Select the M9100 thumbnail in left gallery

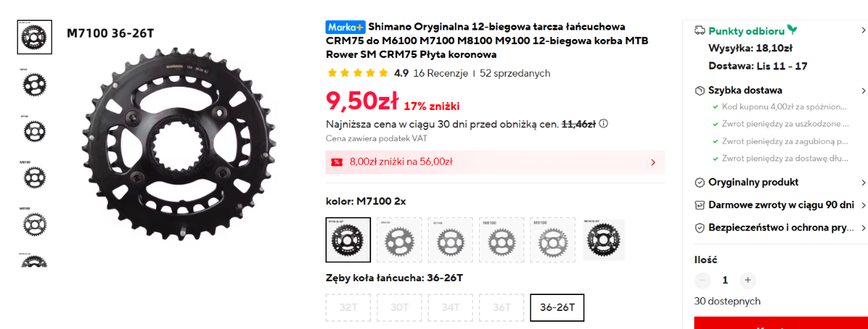coord(33,222)
